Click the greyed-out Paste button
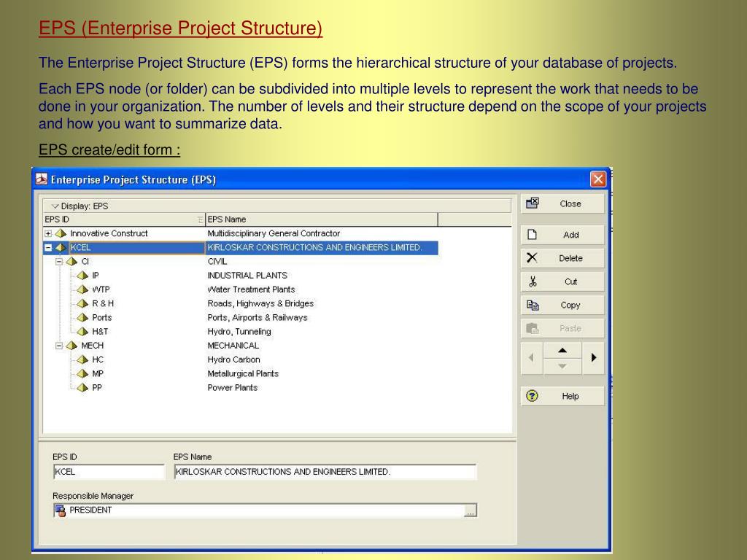747x560 pixels. click(562, 328)
